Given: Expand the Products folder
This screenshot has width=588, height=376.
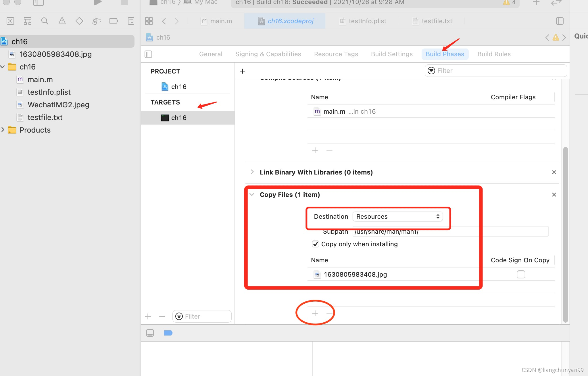Looking at the screenshot, I should tap(3, 130).
